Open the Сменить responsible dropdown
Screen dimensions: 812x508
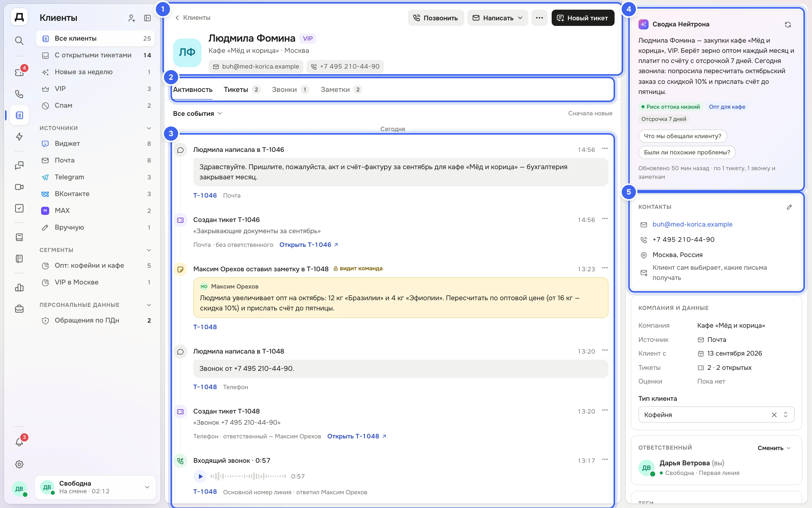click(x=774, y=448)
